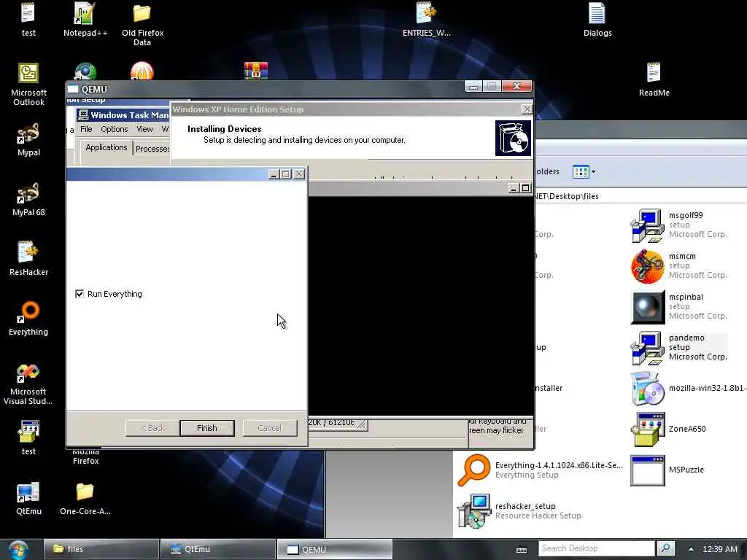The width and height of the screenshot is (747, 560).
Task: Open the Windows Start orb
Action: coord(18,550)
